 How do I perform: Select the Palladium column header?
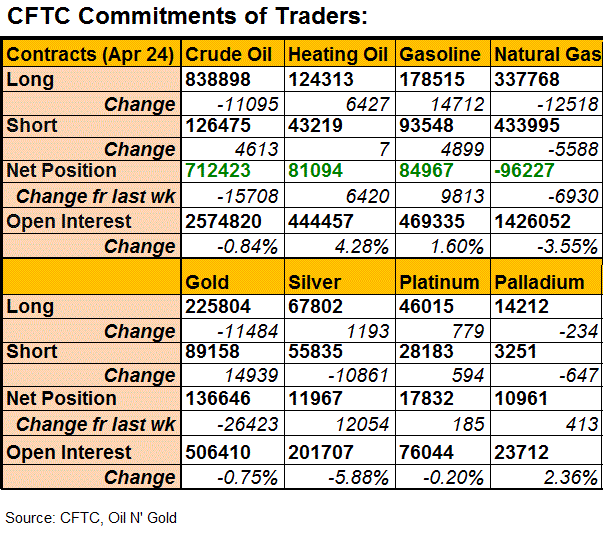point(539,282)
